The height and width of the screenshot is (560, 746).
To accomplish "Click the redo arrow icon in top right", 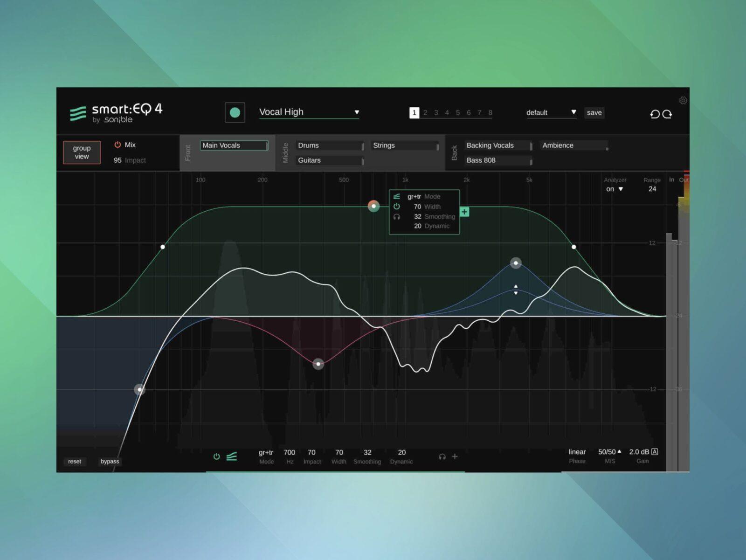I will (668, 113).
